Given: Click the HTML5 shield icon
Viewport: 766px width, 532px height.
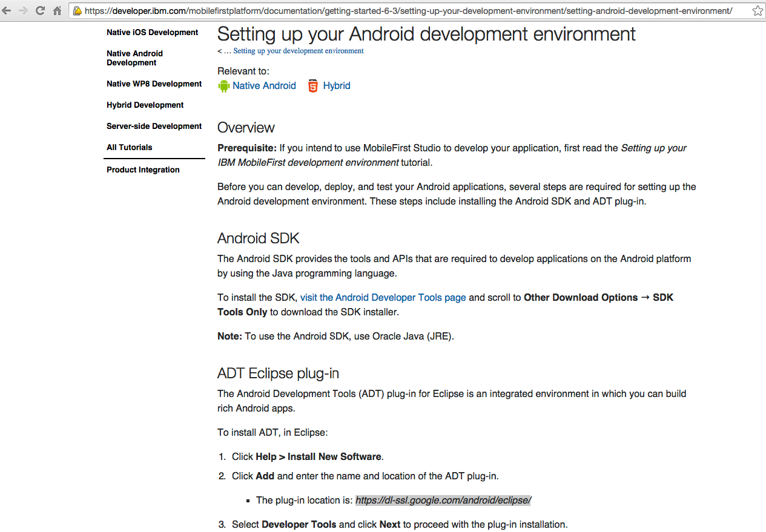Looking at the screenshot, I should pos(313,86).
